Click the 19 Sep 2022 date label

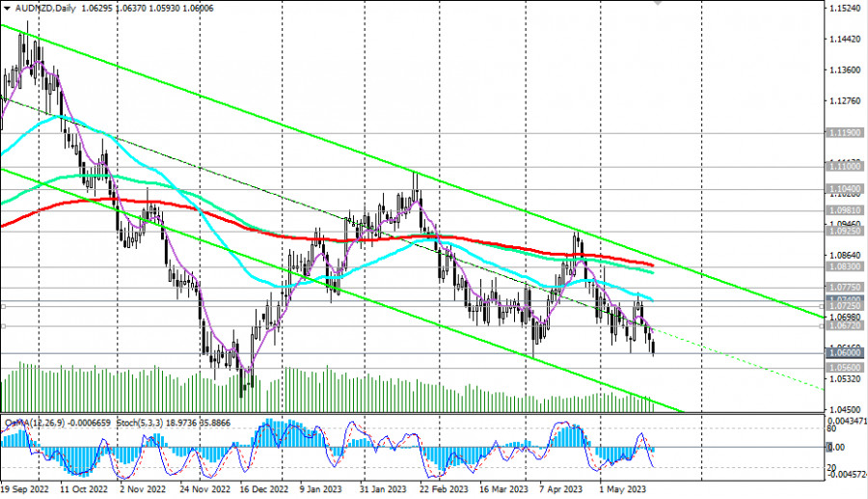pos(25,489)
